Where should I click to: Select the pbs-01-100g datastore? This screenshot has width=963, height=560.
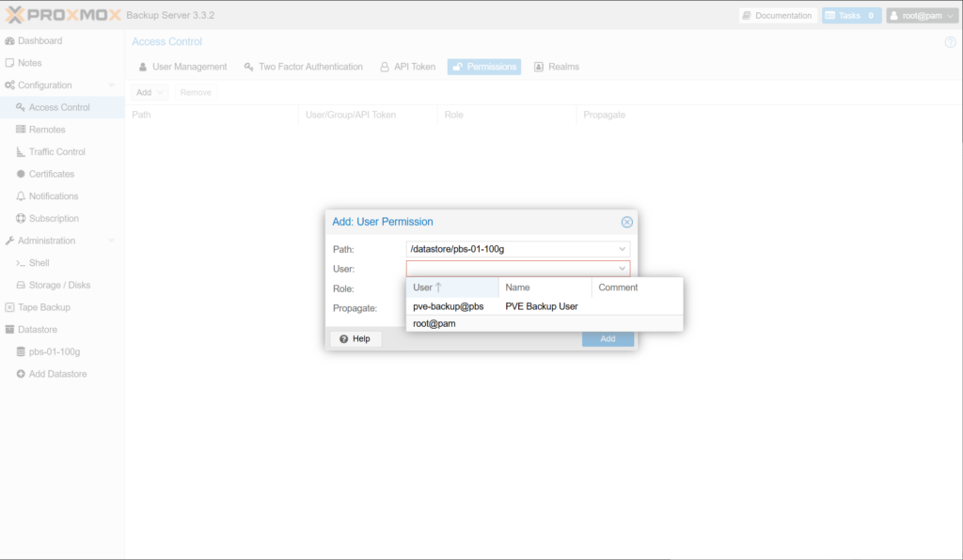point(54,351)
